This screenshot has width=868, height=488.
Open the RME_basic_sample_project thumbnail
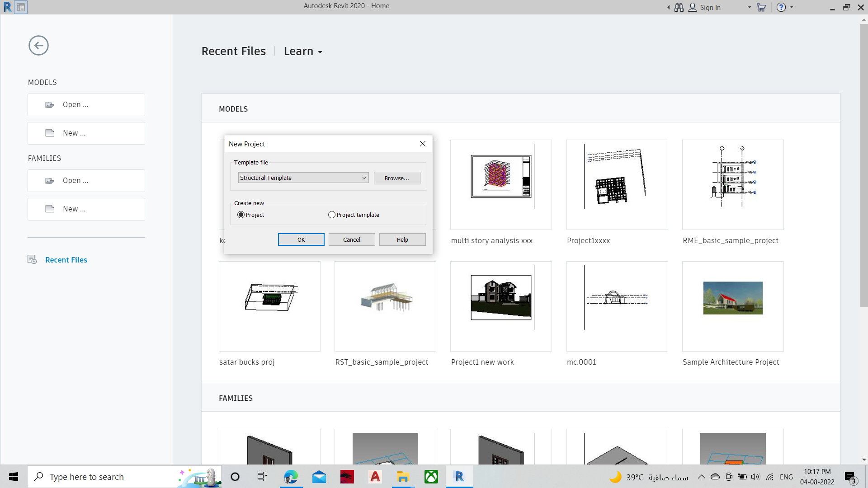click(733, 185)
